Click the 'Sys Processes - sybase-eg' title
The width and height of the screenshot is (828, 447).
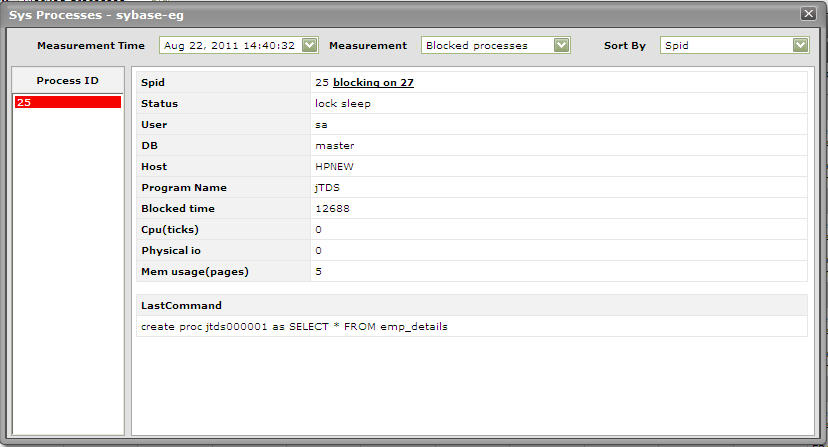96,15
